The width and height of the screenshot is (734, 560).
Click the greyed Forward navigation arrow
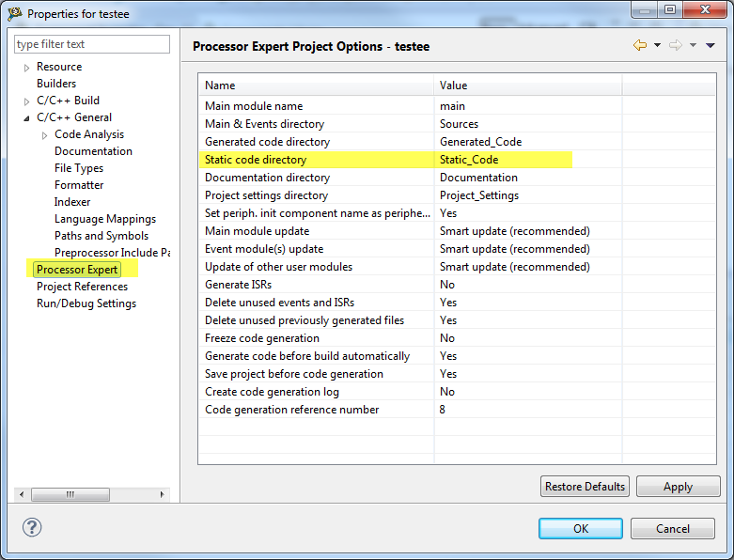pyautogui.click(x=675, y=45)
